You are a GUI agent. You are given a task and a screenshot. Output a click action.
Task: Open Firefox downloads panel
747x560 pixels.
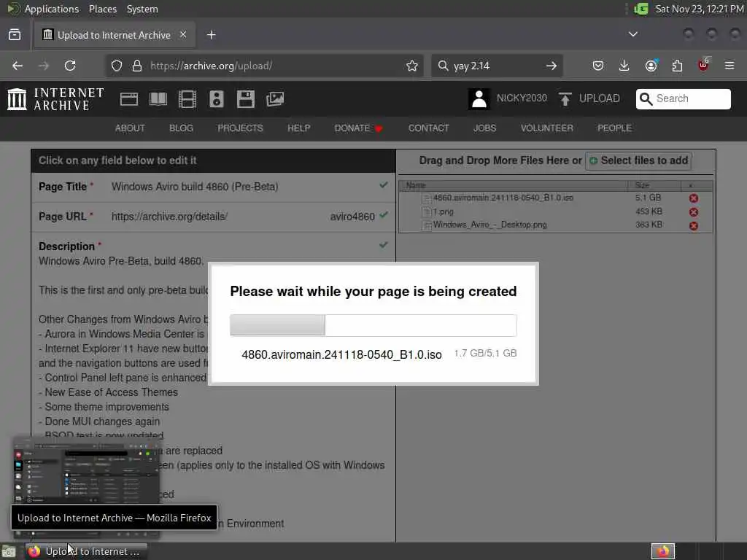point(624,66)
